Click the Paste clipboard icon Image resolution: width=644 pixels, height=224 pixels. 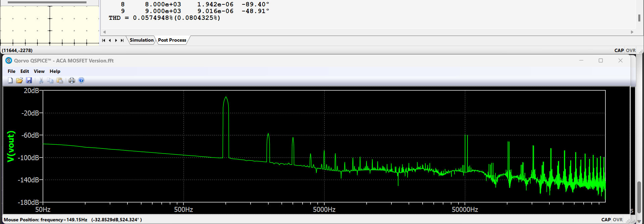pos(60,80)
